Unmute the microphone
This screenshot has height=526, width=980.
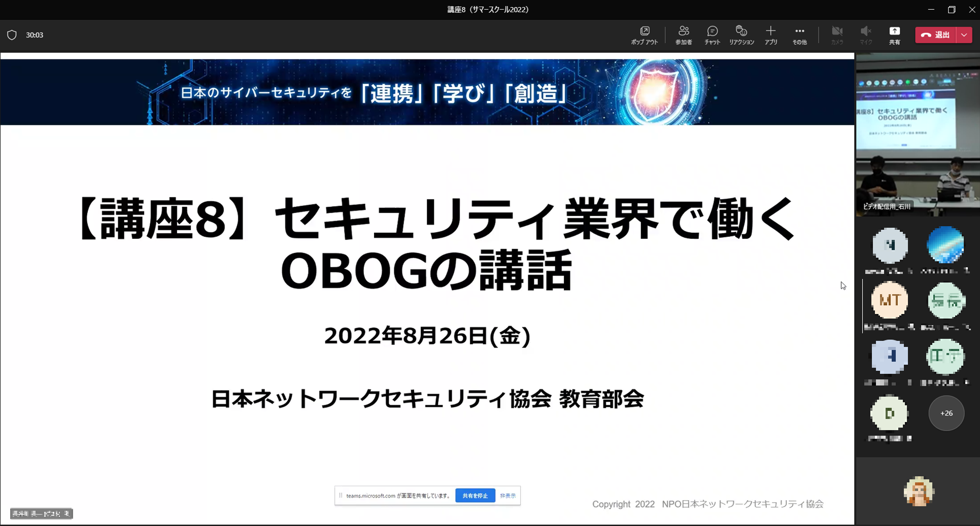(x=866, y=35)
